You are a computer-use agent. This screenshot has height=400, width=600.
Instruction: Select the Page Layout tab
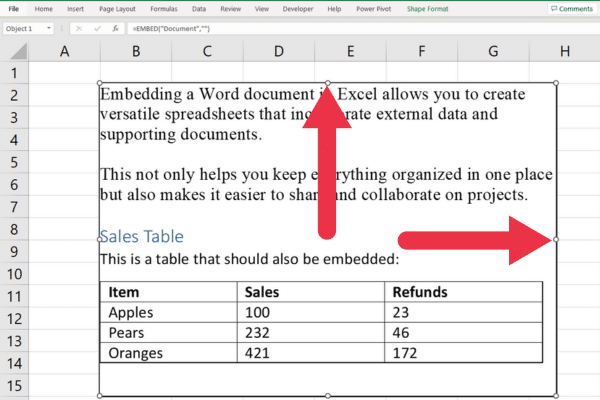pyautogui.click(x=117, y=9)
